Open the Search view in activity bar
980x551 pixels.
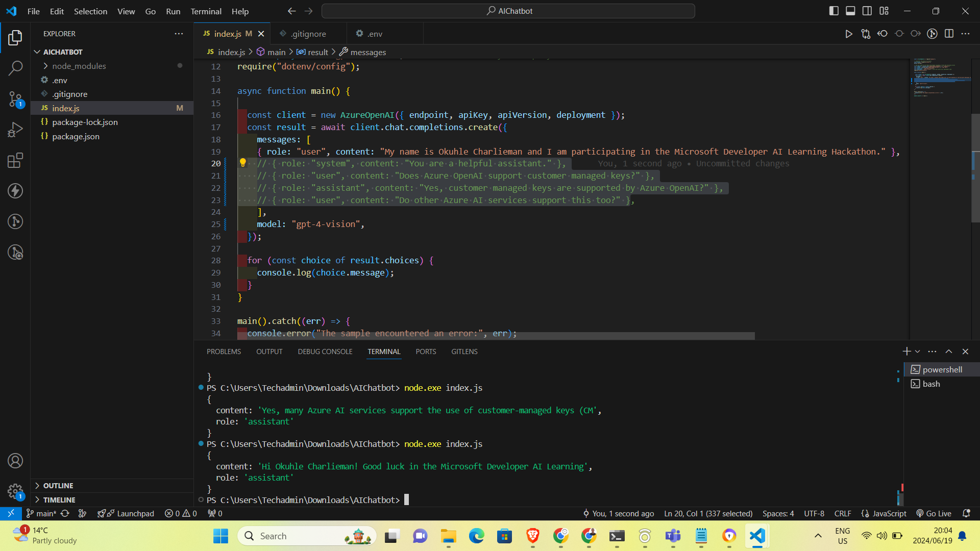15,68
